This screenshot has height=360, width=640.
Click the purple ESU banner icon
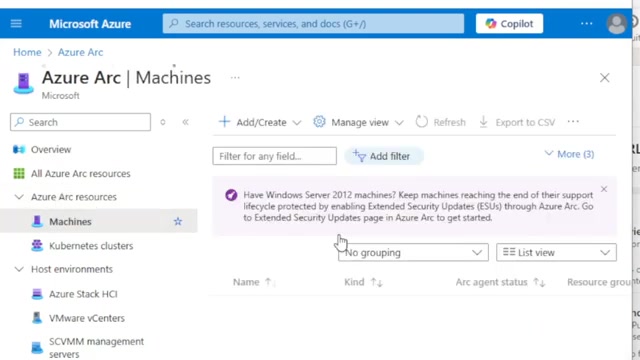click(231, 195)
